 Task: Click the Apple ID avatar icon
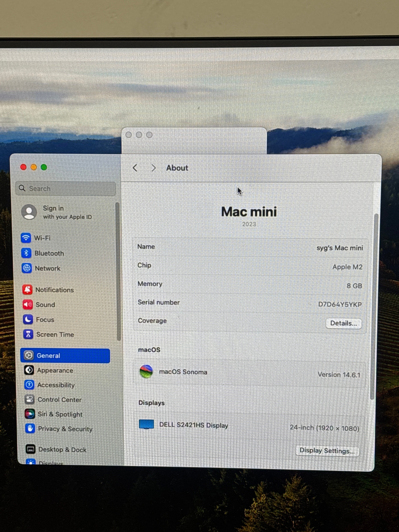pyautogui.click(x=29, y=212)
